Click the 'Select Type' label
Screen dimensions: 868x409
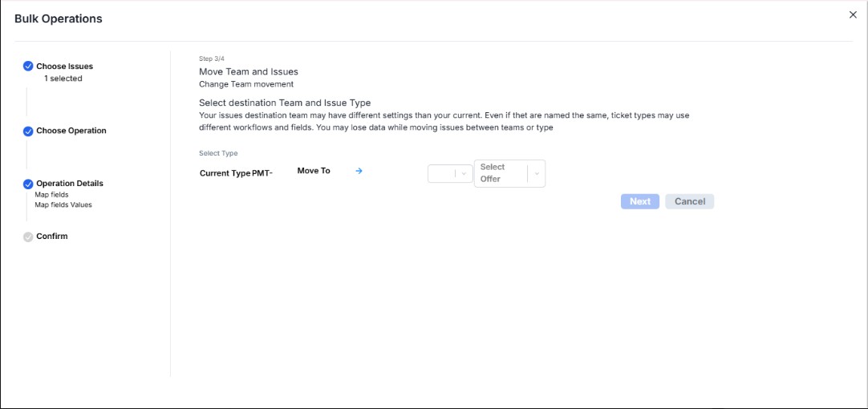tap(218, 153)
